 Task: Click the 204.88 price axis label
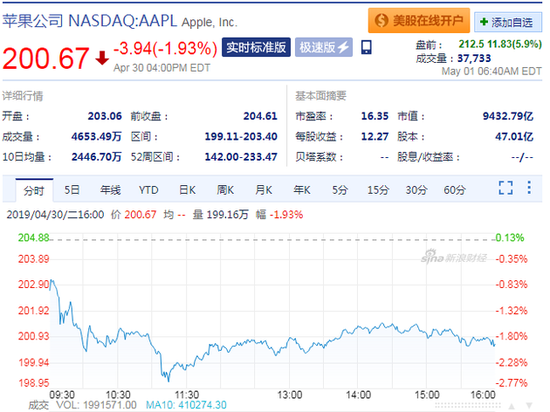[x=34, y=238]
